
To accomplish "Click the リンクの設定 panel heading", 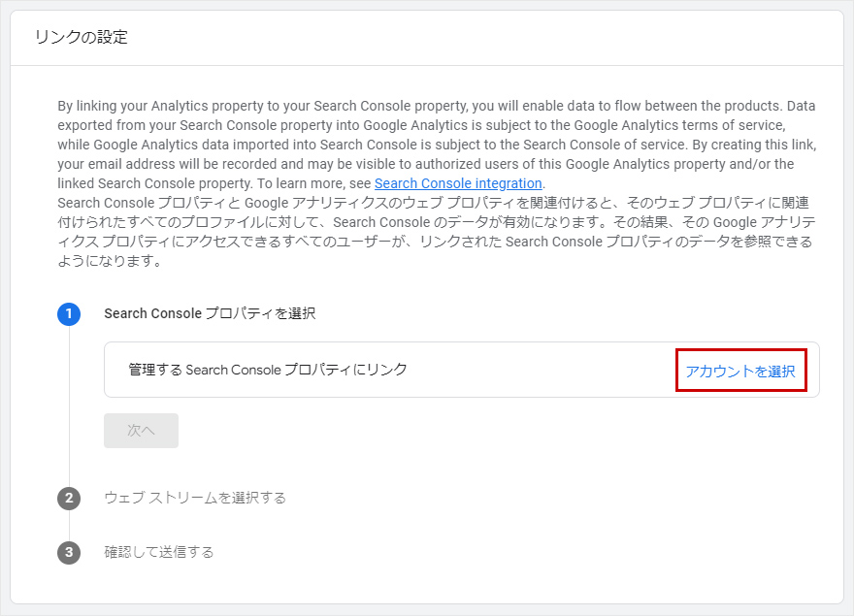I will coord(82,38).
